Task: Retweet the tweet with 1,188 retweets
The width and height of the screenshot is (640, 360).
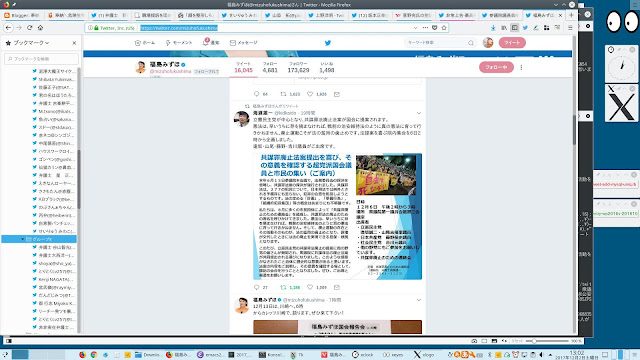Action: pyautogui.click(x=284, y=287)
